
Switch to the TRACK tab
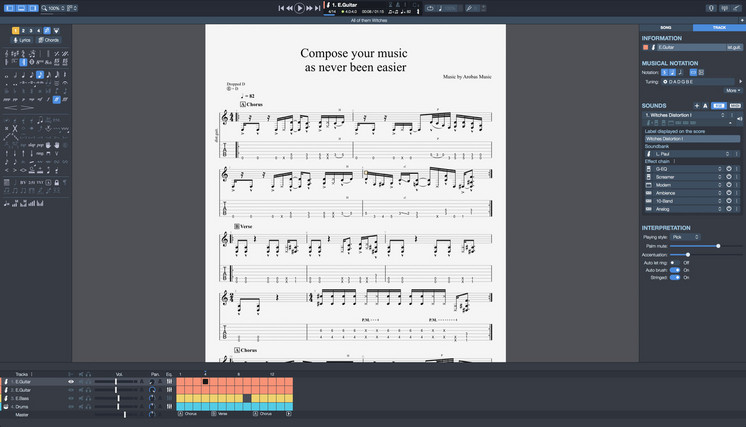point(718,27)
